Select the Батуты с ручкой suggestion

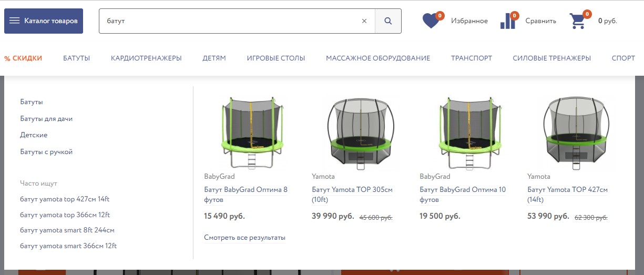pyautogui.click(x=46, y=152)
